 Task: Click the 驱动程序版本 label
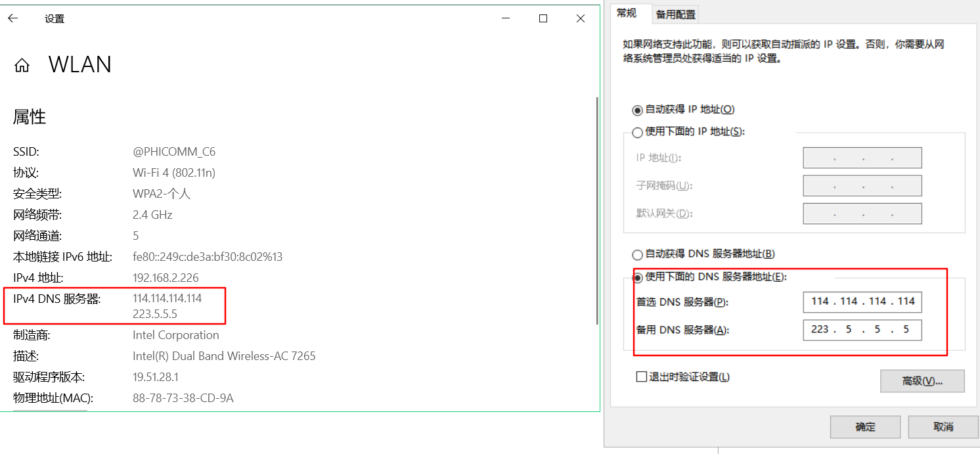coord(49,377)
